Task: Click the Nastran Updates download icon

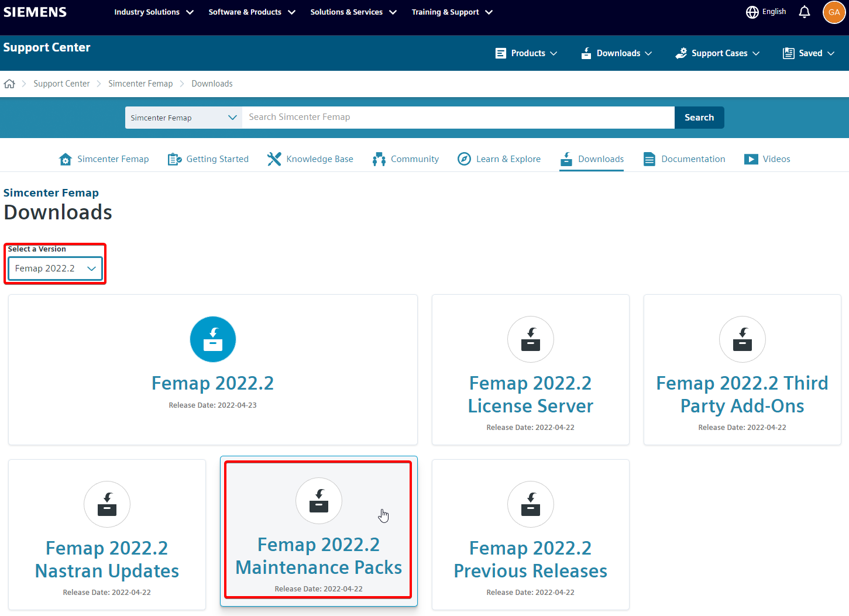Action: tap(107, 504)
